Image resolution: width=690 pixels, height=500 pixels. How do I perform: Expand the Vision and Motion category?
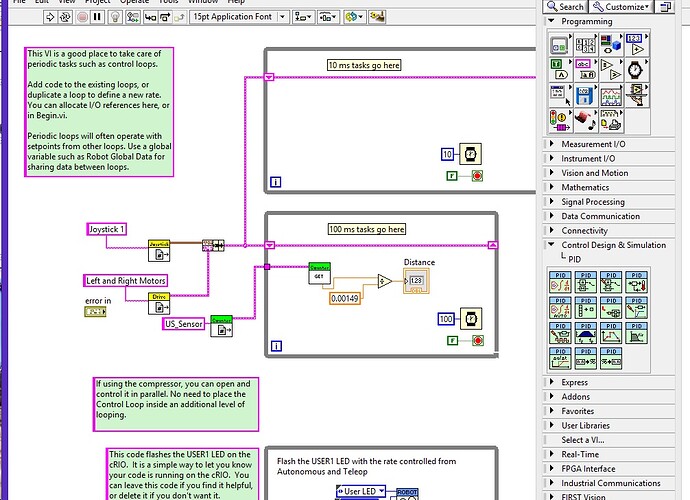pos(609,173)
